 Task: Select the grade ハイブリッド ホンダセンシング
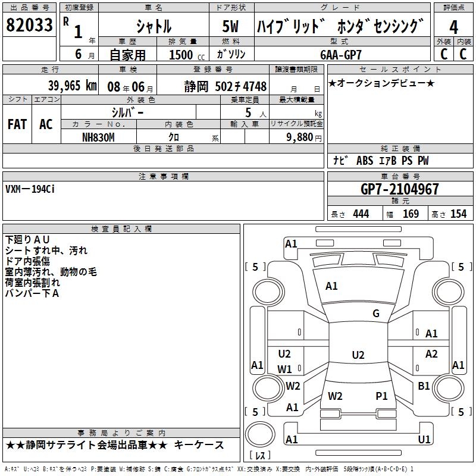tap(340, 26)
